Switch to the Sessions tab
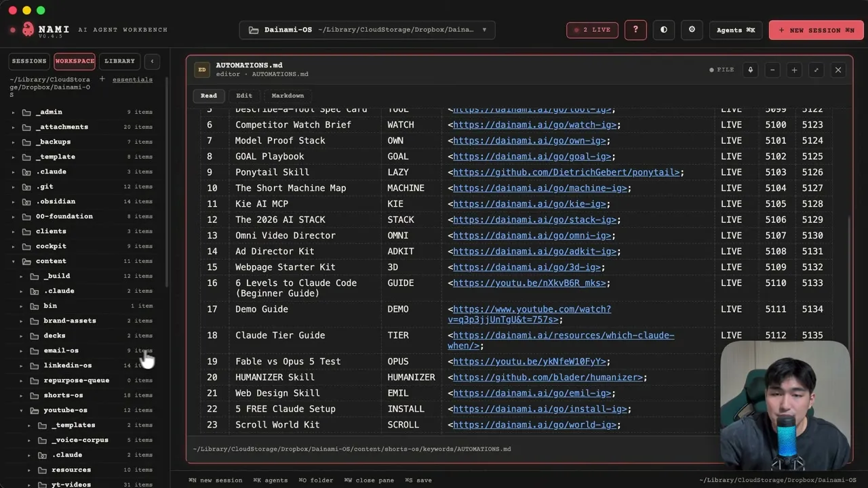This screenshot has height=488, width=868. (x=29, y=61)
